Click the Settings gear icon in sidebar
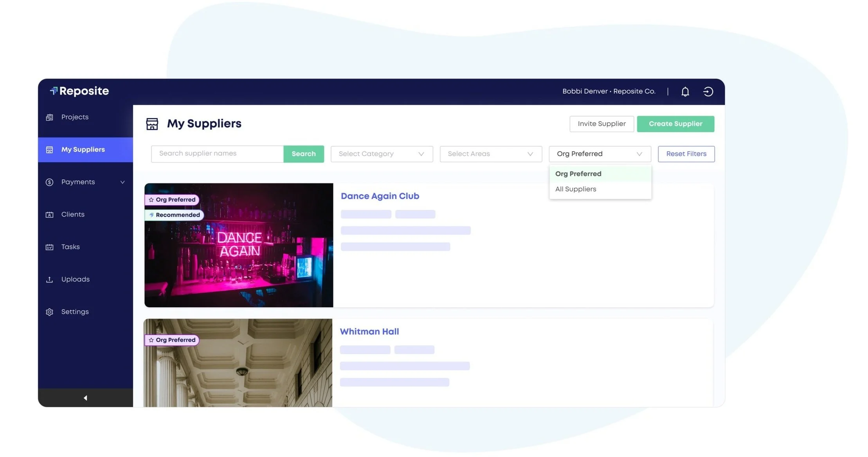 coord(49,312)
